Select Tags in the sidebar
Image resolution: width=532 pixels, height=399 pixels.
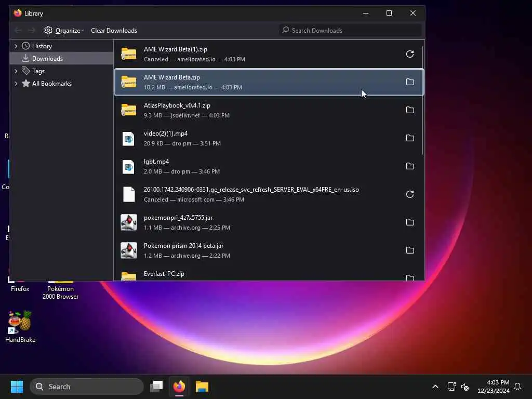[38, 71]
